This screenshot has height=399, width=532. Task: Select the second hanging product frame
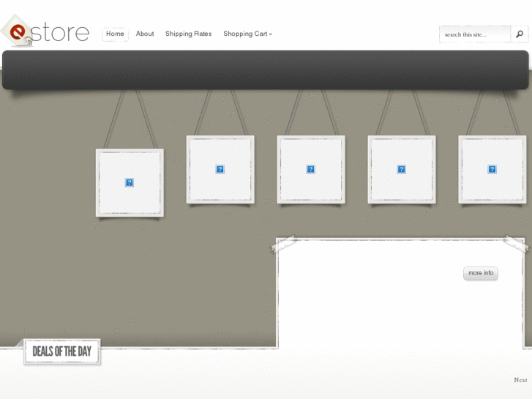click(x=220, y=169)
